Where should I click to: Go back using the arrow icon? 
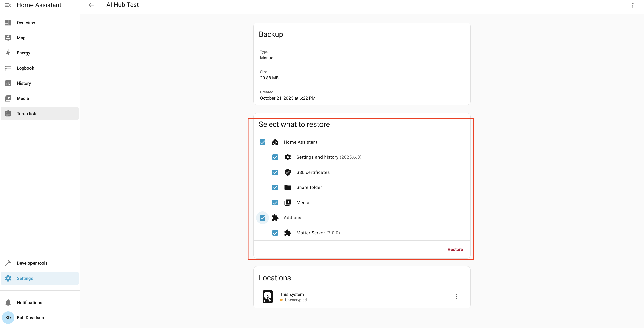tap(91, 5)
